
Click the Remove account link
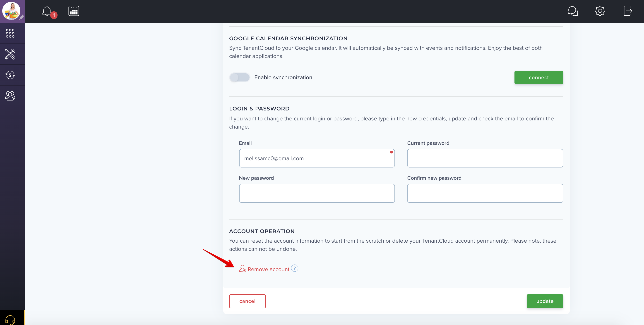[x=268, y=269]
